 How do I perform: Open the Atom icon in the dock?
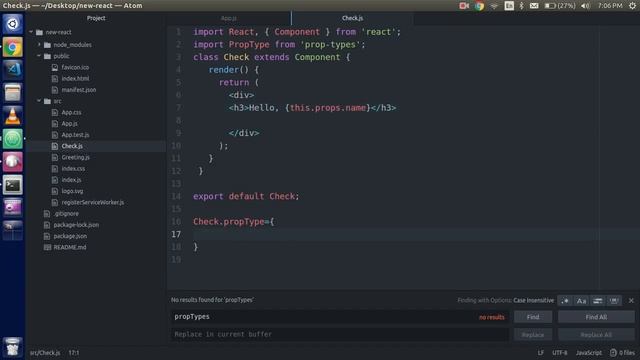tap(13, 139)
